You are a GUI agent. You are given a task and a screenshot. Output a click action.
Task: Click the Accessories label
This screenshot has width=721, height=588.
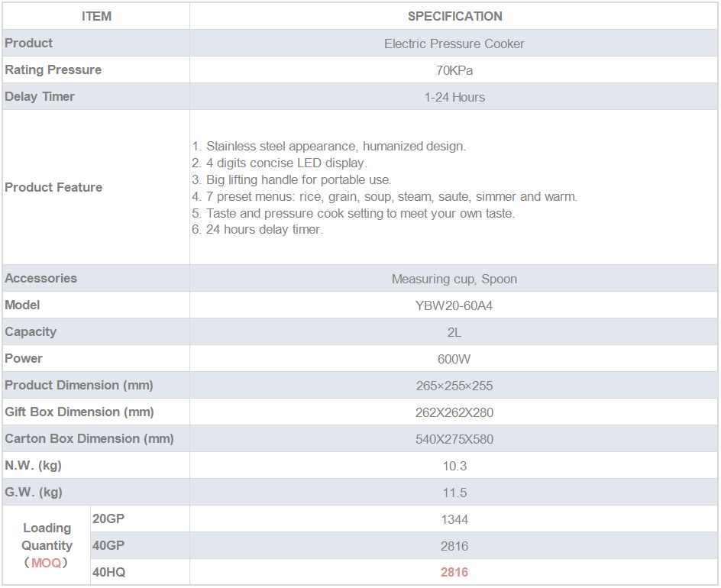(41, 278)
